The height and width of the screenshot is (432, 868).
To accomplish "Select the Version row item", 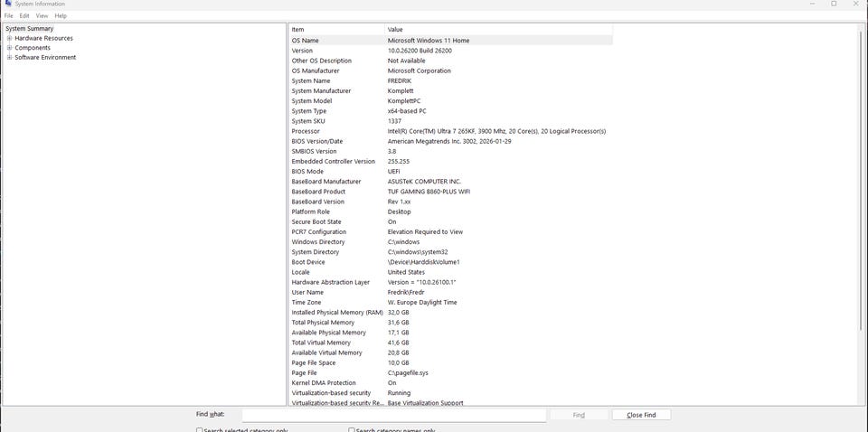I will (x=450, y=51).
